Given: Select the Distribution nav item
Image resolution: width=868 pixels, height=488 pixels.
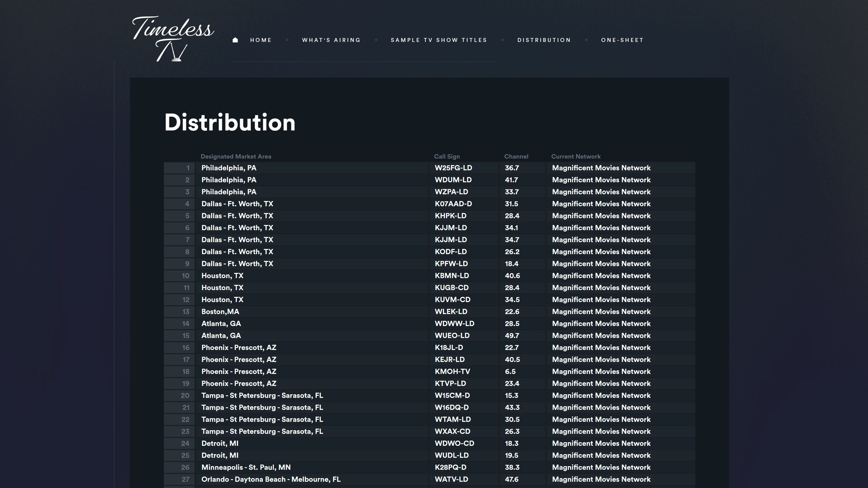Looking at the screenshot, I should tap(544, 40).
